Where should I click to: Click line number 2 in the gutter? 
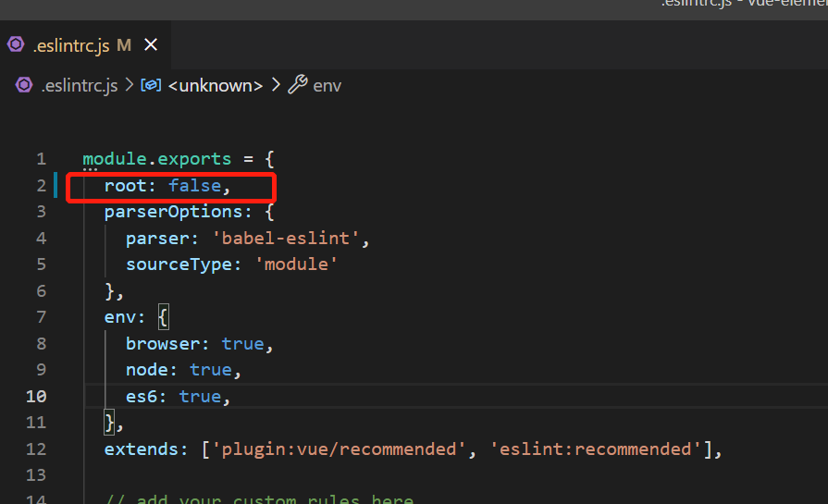pyautogui.click(x=42, y=185)
